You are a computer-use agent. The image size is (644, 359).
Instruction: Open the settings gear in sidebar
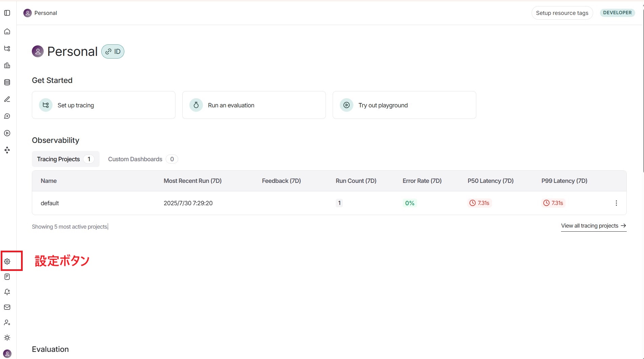[x=7, y=261]
